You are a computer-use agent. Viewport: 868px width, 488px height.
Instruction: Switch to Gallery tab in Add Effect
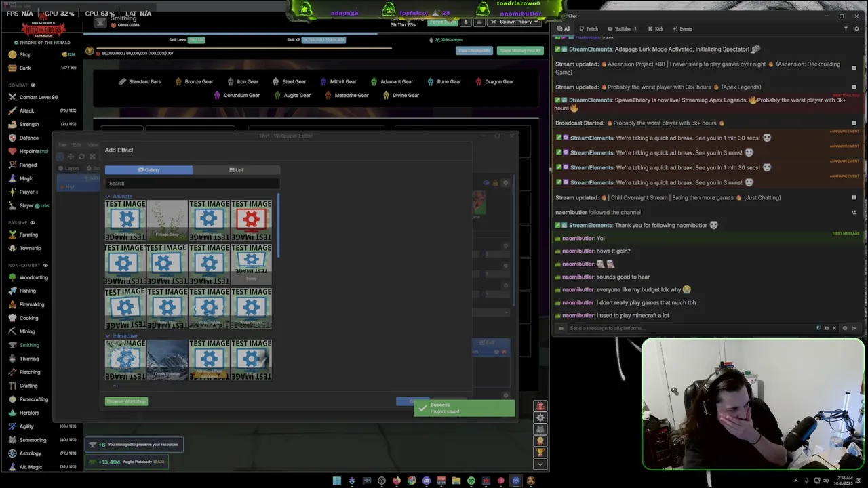(149, 170)
